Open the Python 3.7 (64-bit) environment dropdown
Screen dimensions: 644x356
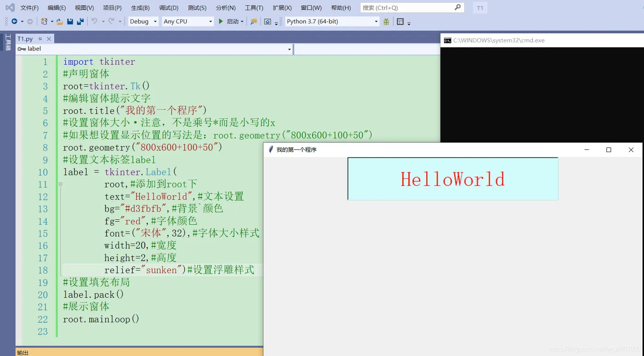[x=332, y=22]
